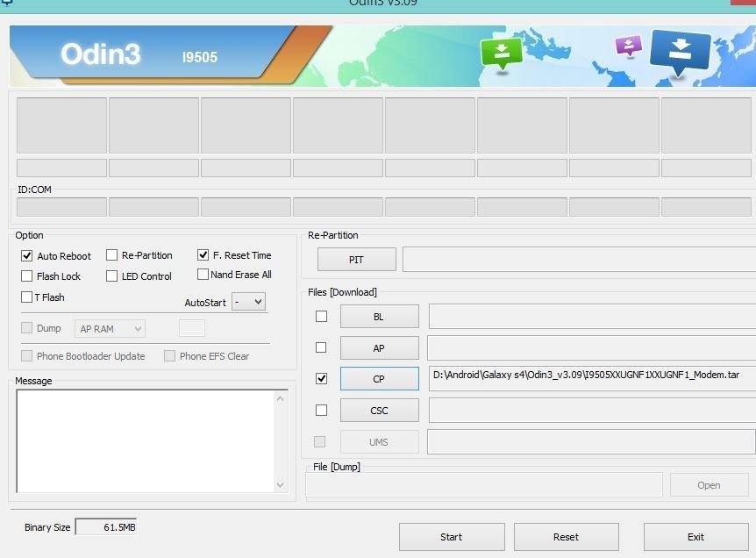The height and width of the screenshot is (558, 756).
Task: Click the Message scrollbar up arrow
Action: click(280, 398)
